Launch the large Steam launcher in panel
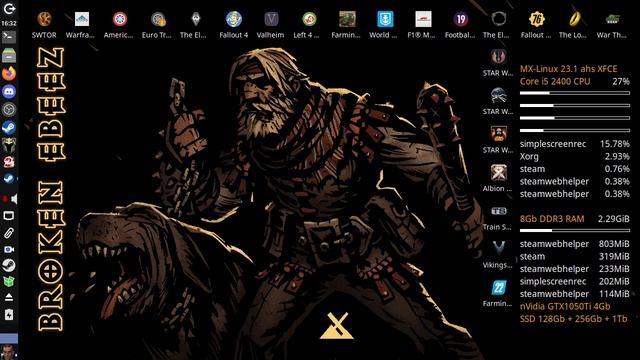This screenshot has width=640, height=360. [9, 127]
